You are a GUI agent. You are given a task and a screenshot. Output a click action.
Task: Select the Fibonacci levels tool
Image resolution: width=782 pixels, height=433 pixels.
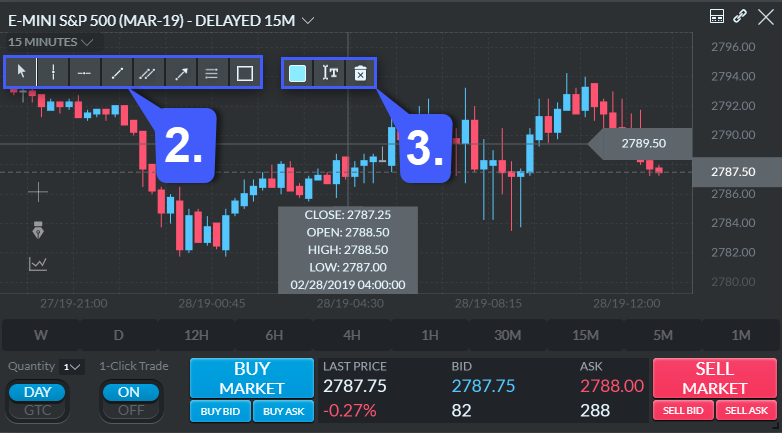coord(212,73)
